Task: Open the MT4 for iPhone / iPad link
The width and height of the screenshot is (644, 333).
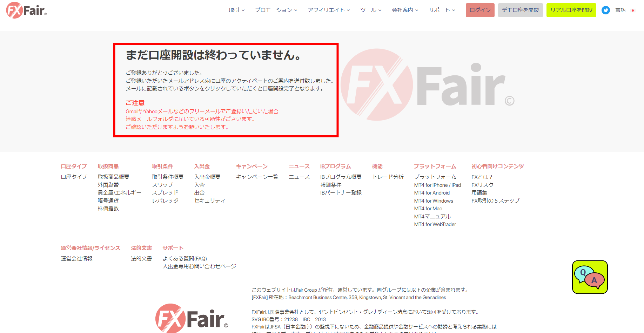Action: point(437,185)
